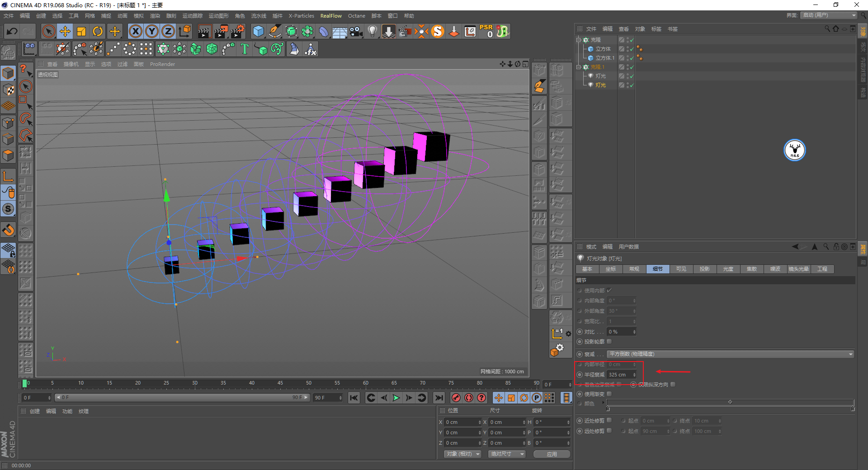Viewport: 868px width, 470px height.
Task: Expand the 颜色 gradient arrow
Action: pyautogui.click(x=603, y=403)
